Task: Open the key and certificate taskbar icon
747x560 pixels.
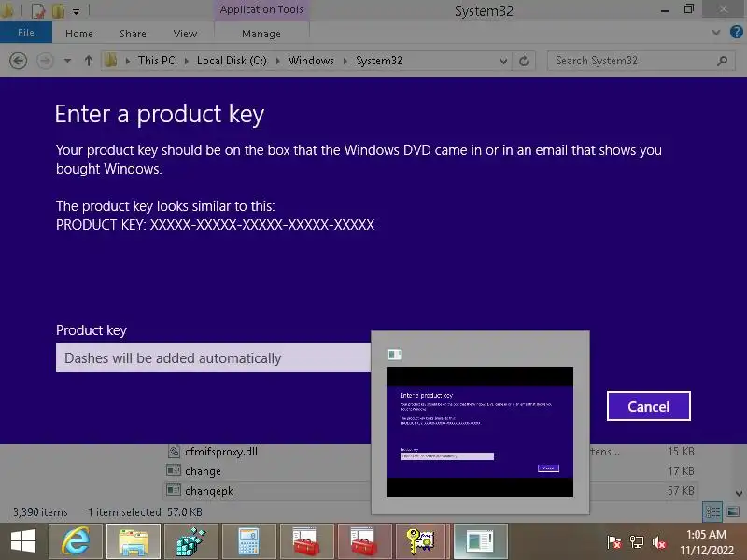Action: point(422,541)
